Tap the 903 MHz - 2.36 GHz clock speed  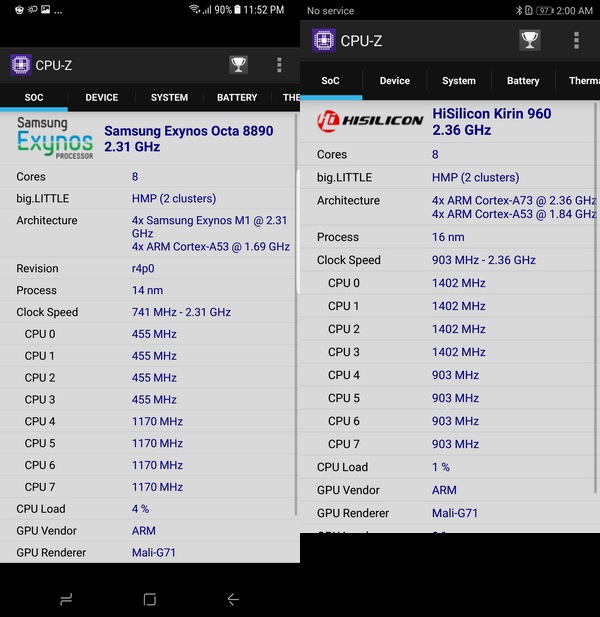tap(484, 260)
